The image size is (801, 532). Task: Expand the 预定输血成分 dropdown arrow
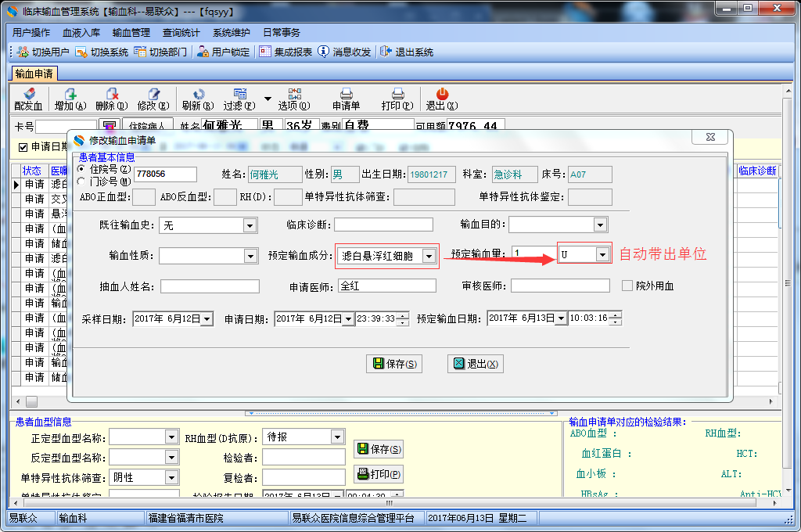[429, 256]
